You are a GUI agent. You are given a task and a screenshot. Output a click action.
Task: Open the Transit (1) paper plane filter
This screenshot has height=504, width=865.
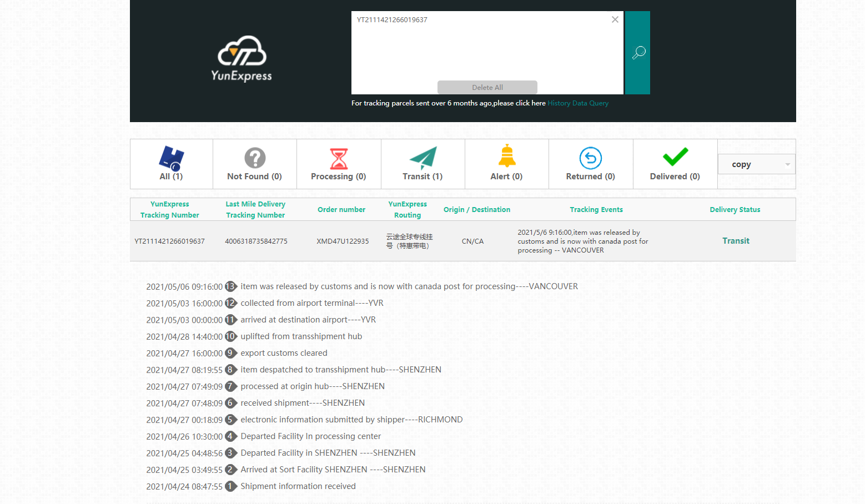click(x=423, y=164)
